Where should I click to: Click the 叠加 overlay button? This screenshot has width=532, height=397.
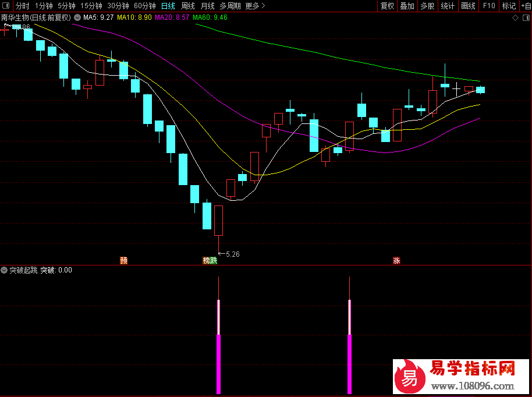[407, 6]
